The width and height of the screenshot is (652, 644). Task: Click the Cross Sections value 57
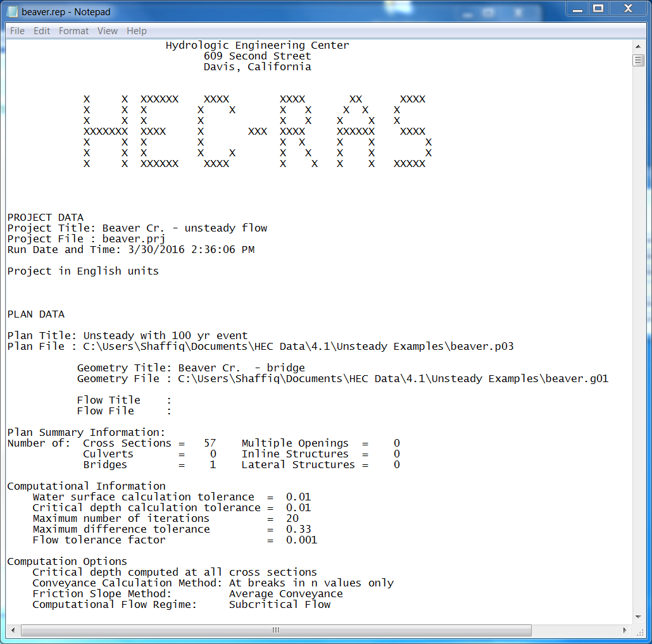[x=210, y=443]
